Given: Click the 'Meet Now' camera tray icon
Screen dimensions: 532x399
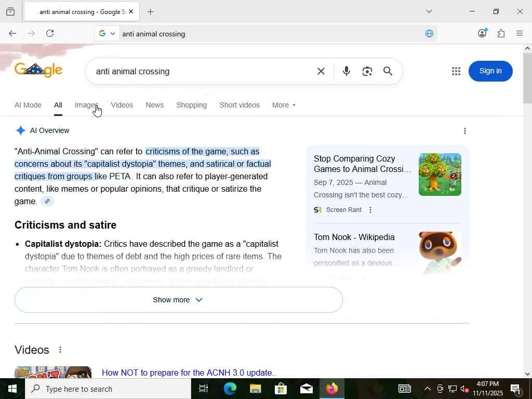Looking at the screenshot, I should [440, 389].
